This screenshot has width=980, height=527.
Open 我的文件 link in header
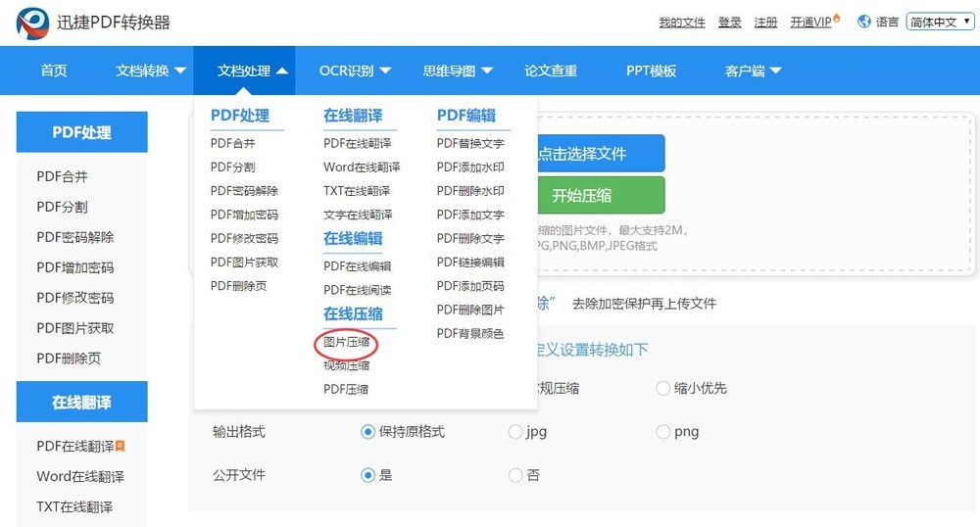click(682, 23)
